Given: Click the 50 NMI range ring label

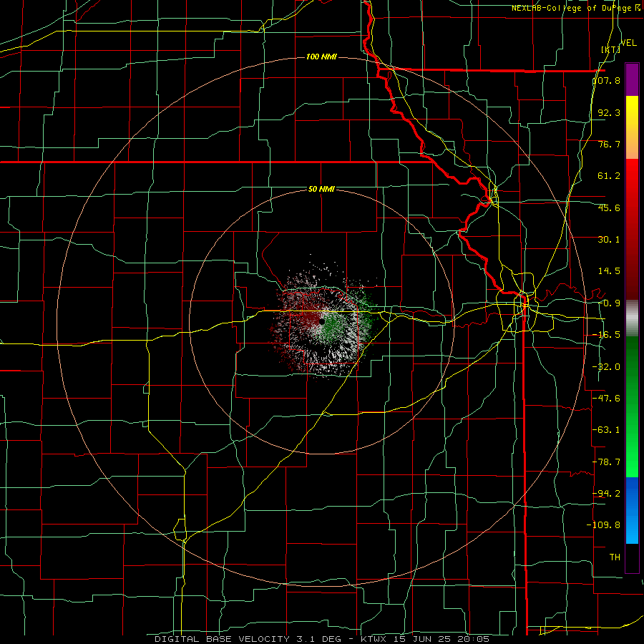Looking at the screenshot, I should (x=321, y=190).
